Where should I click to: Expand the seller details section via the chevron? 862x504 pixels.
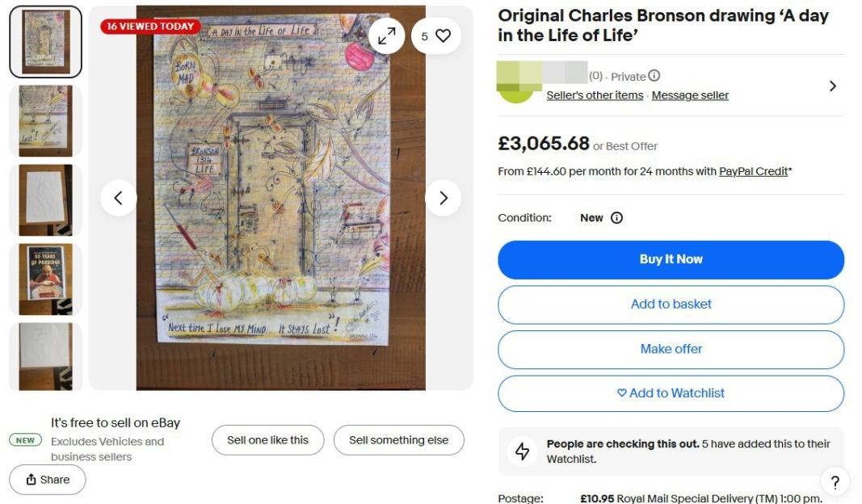(x=833, y=85)
